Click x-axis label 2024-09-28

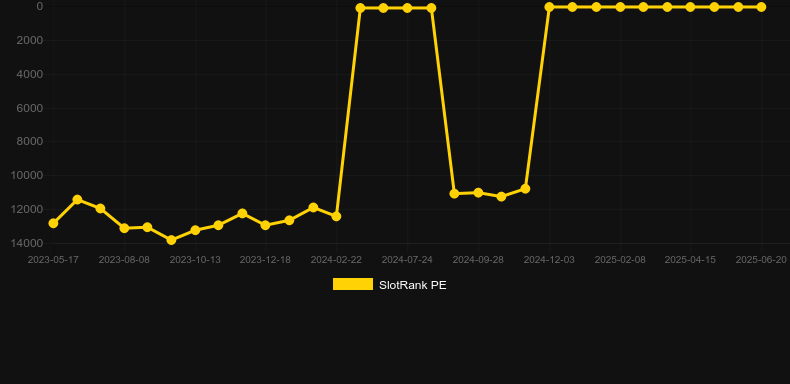[478, 260]
